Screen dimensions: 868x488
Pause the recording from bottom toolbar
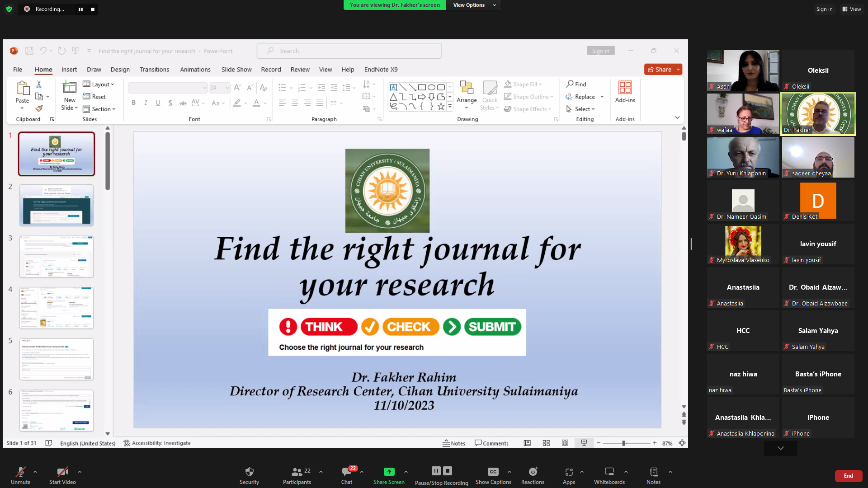coord(436,471)
